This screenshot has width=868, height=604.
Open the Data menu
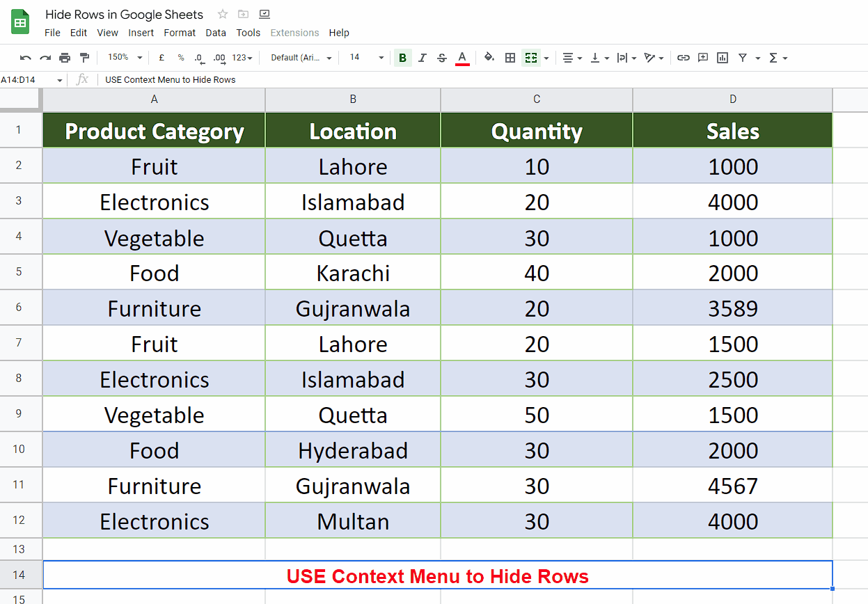(x=216, y=33)
